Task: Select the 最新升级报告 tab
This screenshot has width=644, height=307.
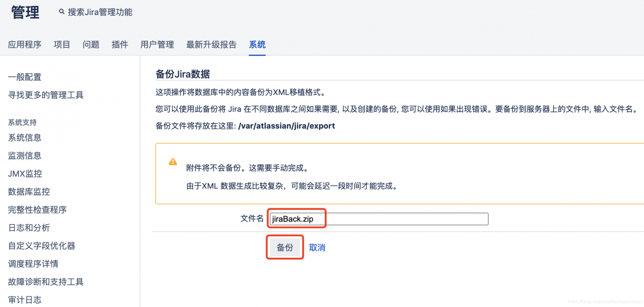Action: 211,45
